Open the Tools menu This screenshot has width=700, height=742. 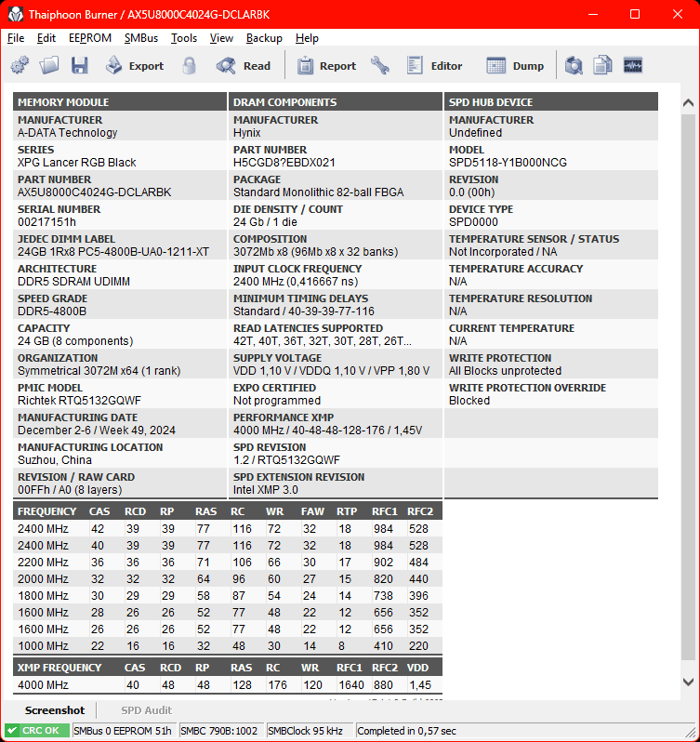click(x=184, y=38)
